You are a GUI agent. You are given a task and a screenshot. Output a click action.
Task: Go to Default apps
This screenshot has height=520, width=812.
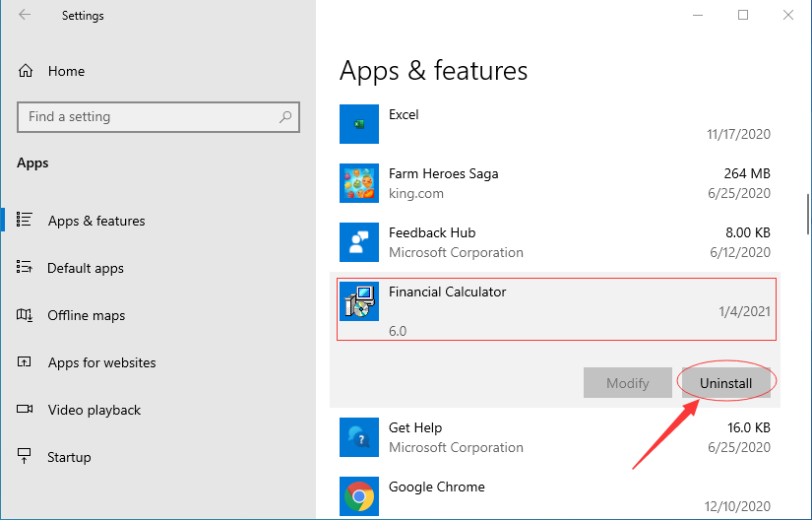[86, 268]
